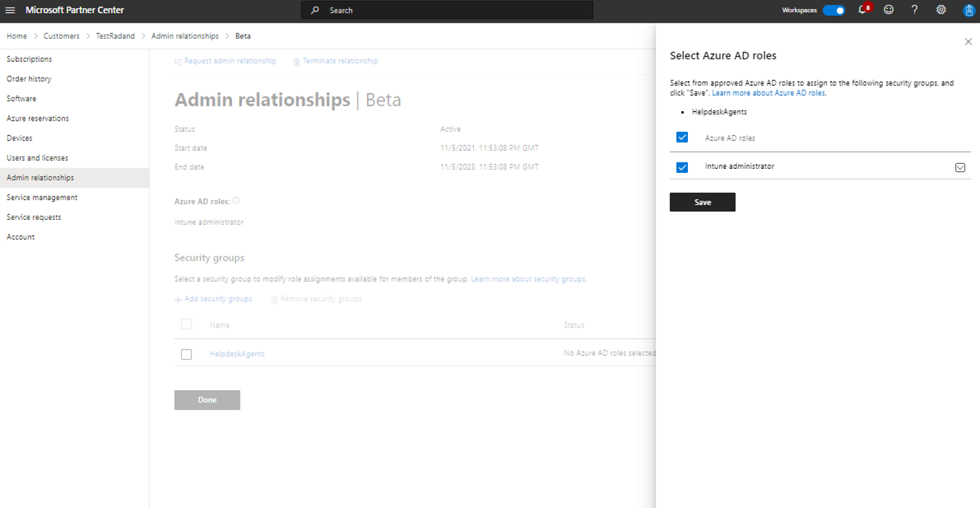
Task: Click the HelpdeskAgents bullet in the panel
Action: pyautogui.click(x=719, y=112)
